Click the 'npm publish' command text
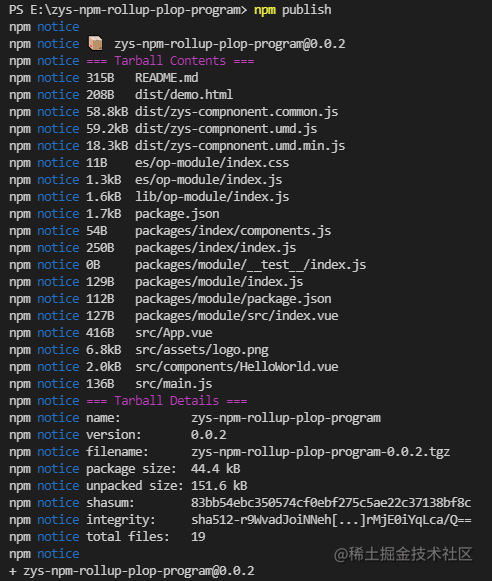The image size is (492, 581). click(x=293, y=10)
